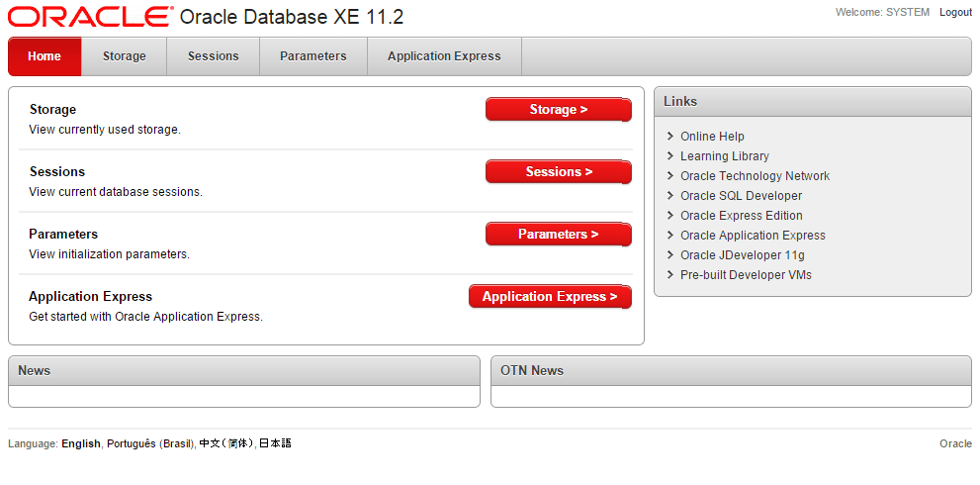
Task: Click 'View current database sessions.' text
Action: (116, 192)
